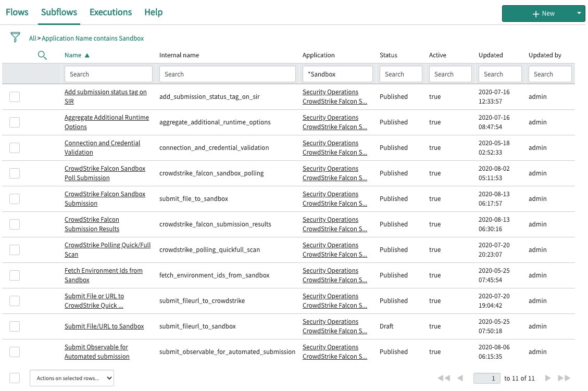The image size is (588, 391).
Task: Open Submit Observable for Automated submission
Action: pos(97,351)
